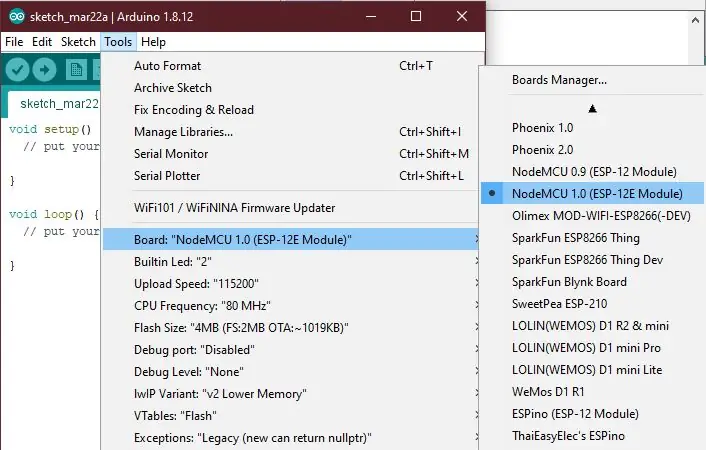Select LOLIN(WEMOS) D1 R2 & mini board
The width and height of the screenshot is (706, 450).
click(592, 326)
